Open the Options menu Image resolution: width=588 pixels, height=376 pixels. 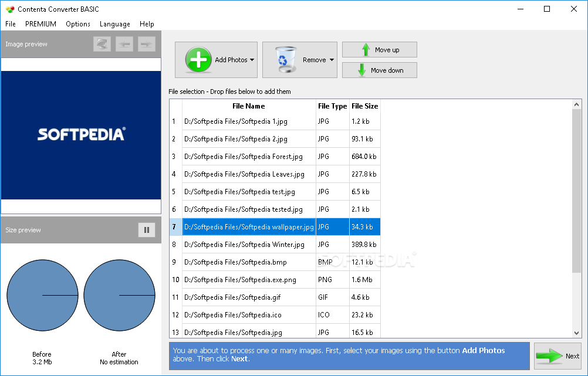(78, 24)
